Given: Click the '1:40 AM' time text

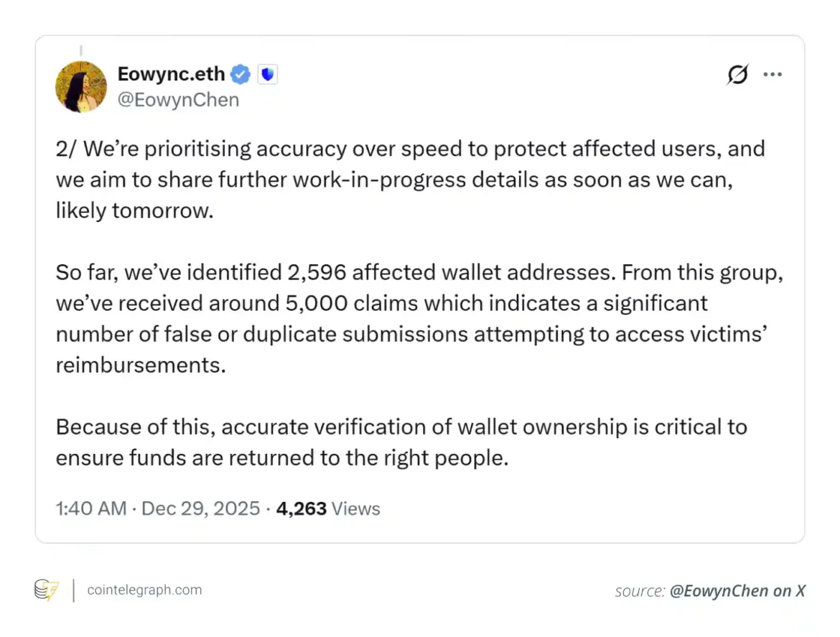Looking at the screenshot, I should [x=91, y=508].
